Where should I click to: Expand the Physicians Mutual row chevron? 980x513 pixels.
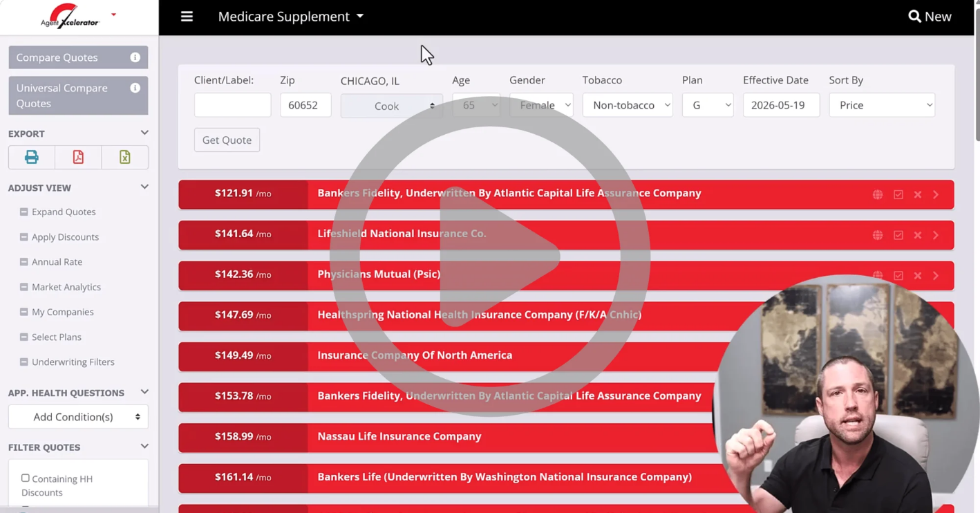936,275
